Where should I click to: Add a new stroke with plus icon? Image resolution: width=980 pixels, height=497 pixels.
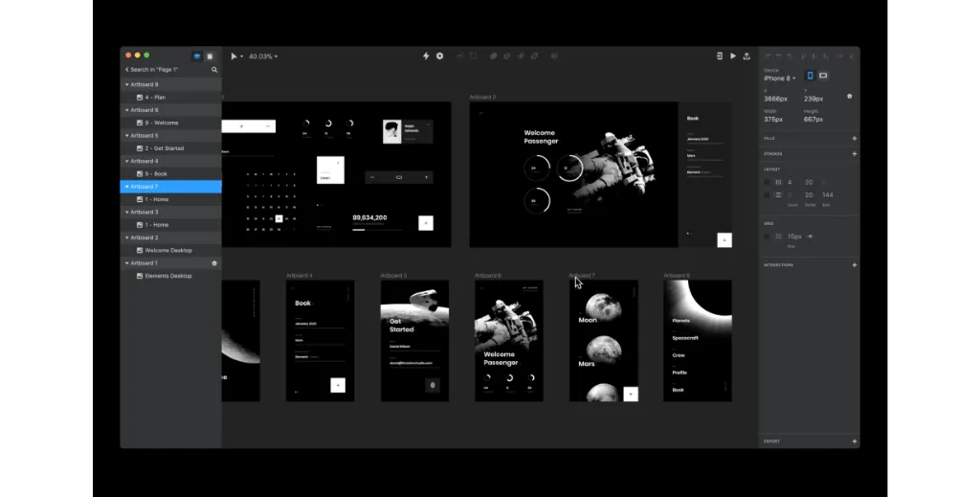pyautogui.click(x=855, y=154)
